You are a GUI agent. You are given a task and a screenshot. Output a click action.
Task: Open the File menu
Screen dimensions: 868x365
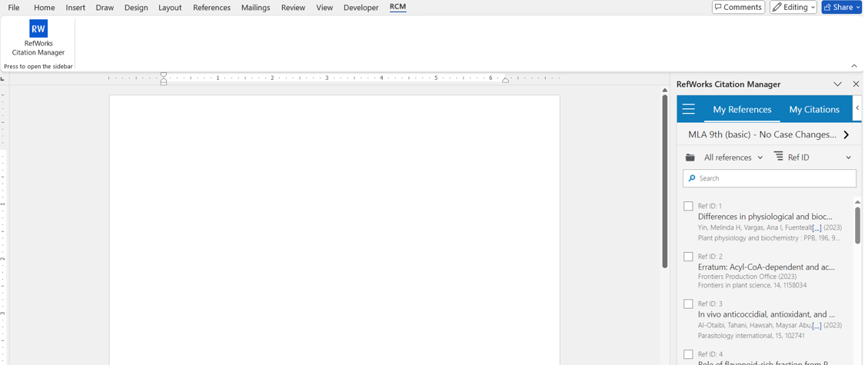(14, 8)
